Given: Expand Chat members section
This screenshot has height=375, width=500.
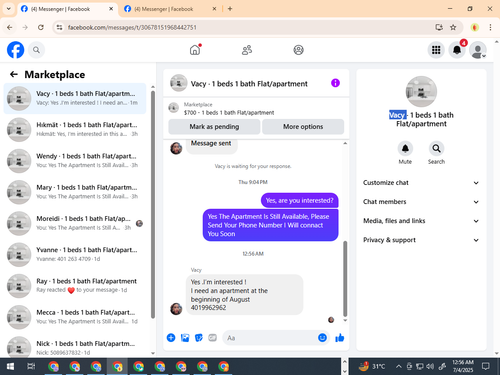Looking at the screenshot, I should [x=421, y=202].
